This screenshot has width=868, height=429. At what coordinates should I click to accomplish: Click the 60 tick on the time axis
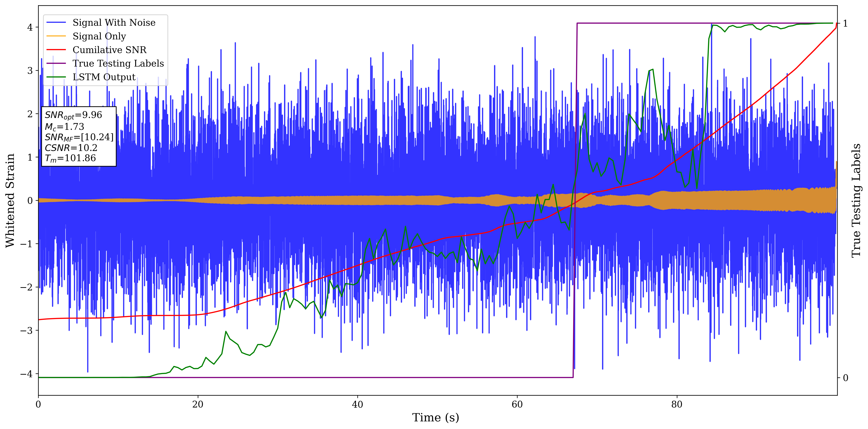pos(517,404)
